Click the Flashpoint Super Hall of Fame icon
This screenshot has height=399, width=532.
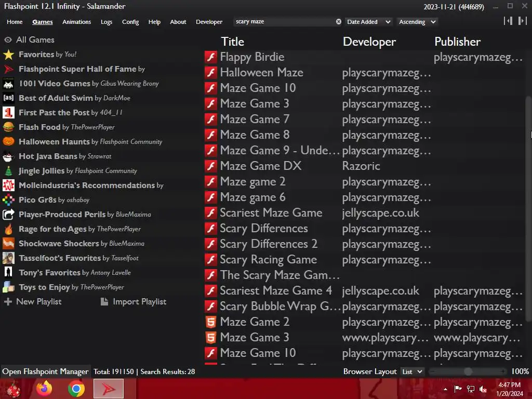click(x=8, y=69)
